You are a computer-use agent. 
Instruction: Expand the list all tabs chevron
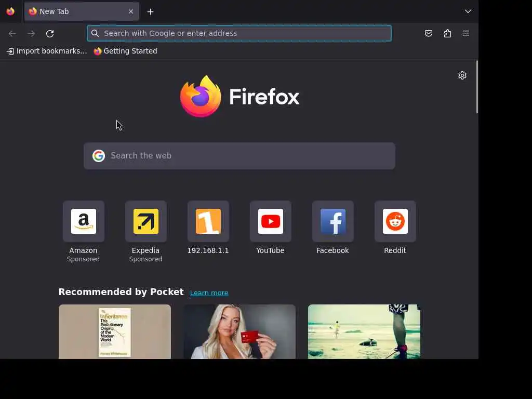pyautogui.click(x=468, y=11)
